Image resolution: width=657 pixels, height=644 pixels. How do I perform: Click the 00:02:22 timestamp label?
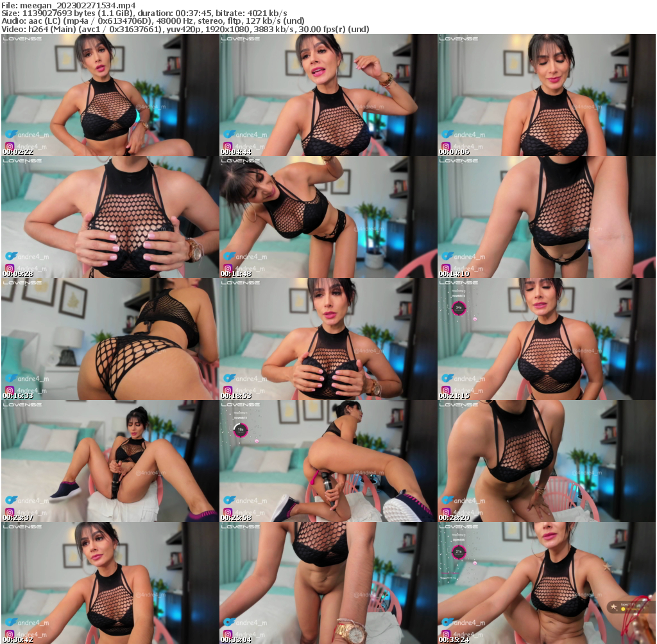[18, 152]
